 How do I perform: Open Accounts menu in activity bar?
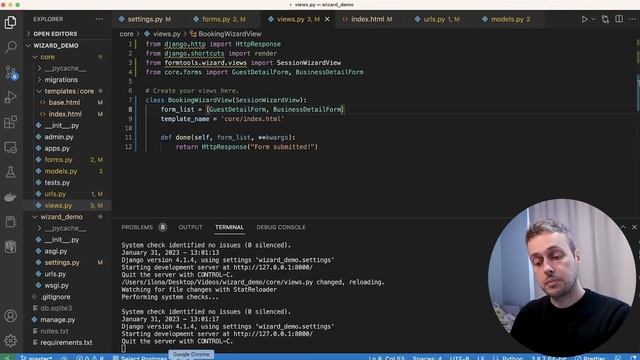point(10,316)
